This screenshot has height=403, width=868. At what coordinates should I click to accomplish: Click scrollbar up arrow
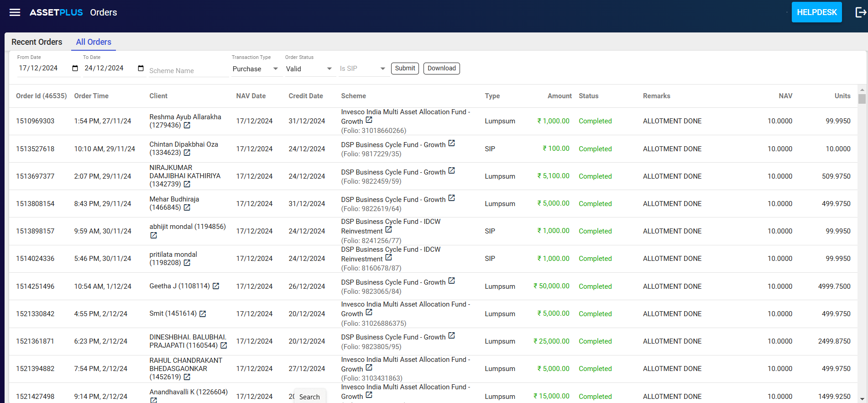862,90
